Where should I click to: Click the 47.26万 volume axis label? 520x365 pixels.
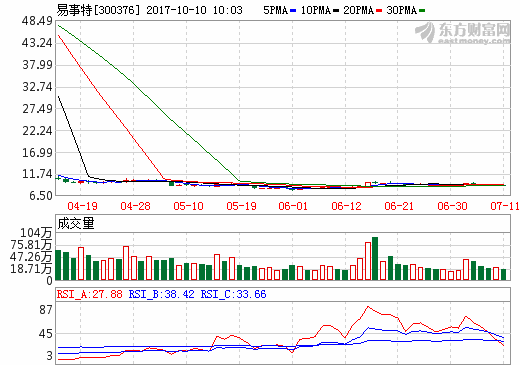[x=31, y=257]
